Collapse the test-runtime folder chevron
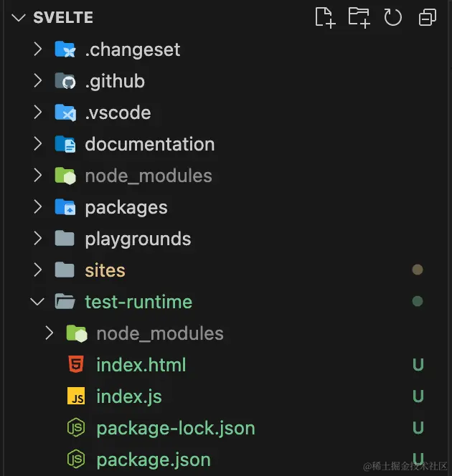The image size is (452, 476). point(37,302)
